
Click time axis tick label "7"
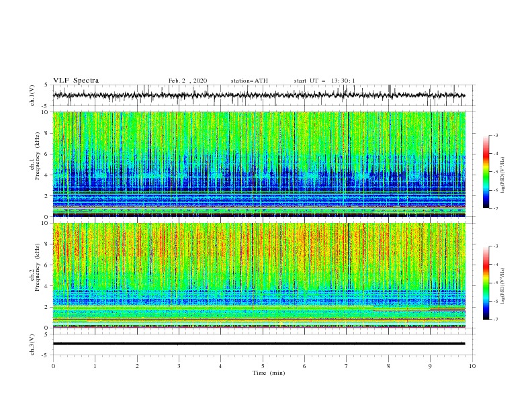click(x=347, y=366)
